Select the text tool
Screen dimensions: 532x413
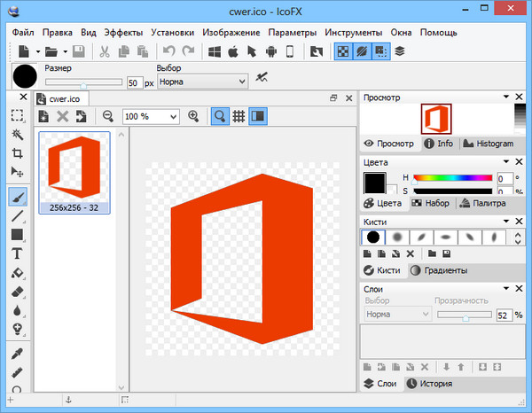coord(17,253)
